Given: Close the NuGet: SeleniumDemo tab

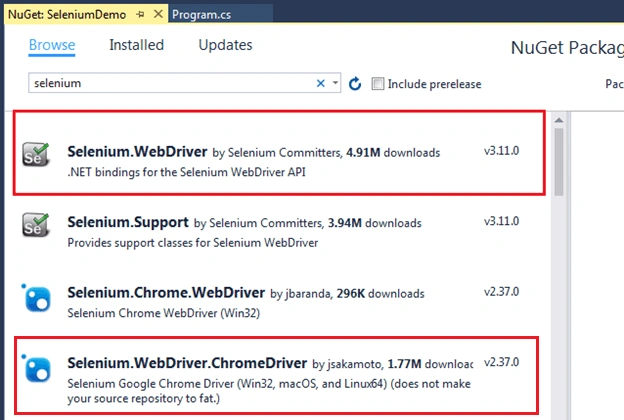Looking at the screenshot, I should tap(158, 14).
